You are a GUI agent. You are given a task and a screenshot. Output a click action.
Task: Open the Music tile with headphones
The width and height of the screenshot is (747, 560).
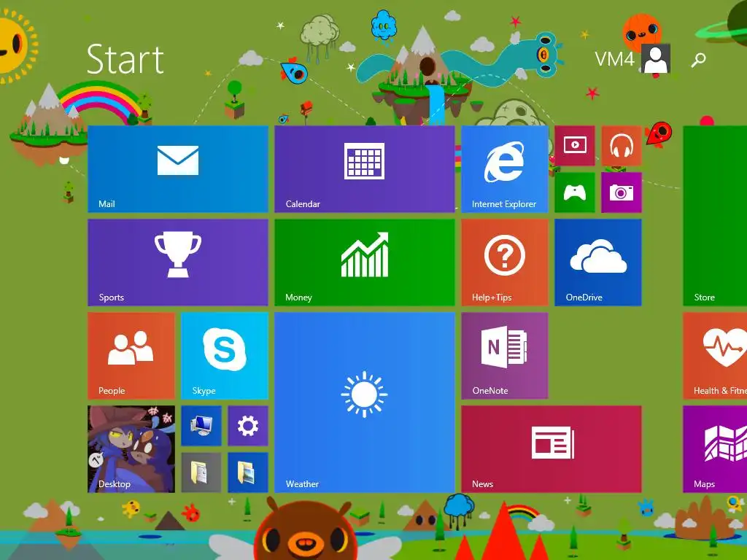tap(622, 145)
